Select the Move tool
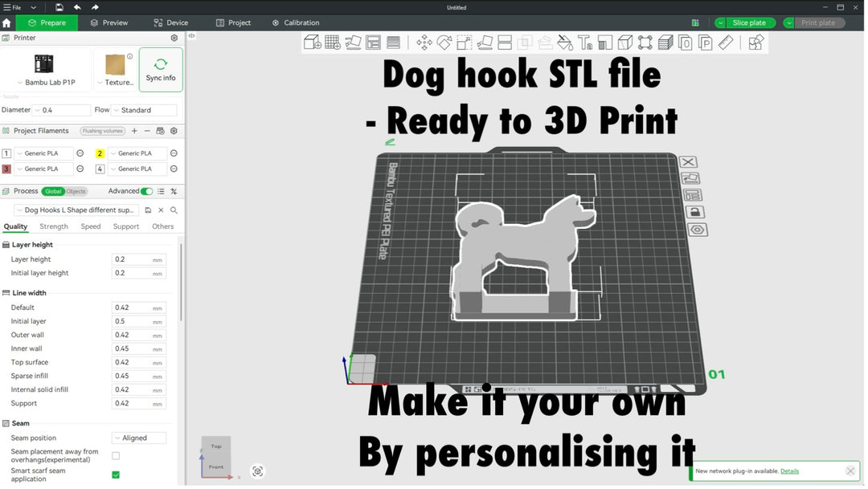Screen dimensions: 868x489 424,43
